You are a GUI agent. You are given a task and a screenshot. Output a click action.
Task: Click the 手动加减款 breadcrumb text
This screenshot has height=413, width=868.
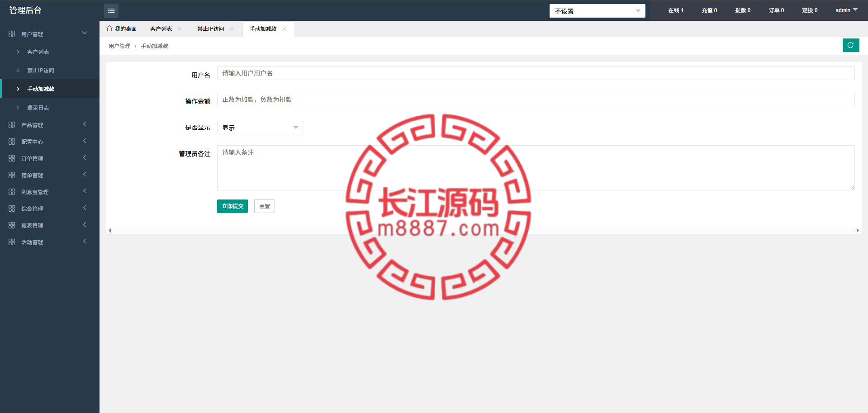[155, 46]
